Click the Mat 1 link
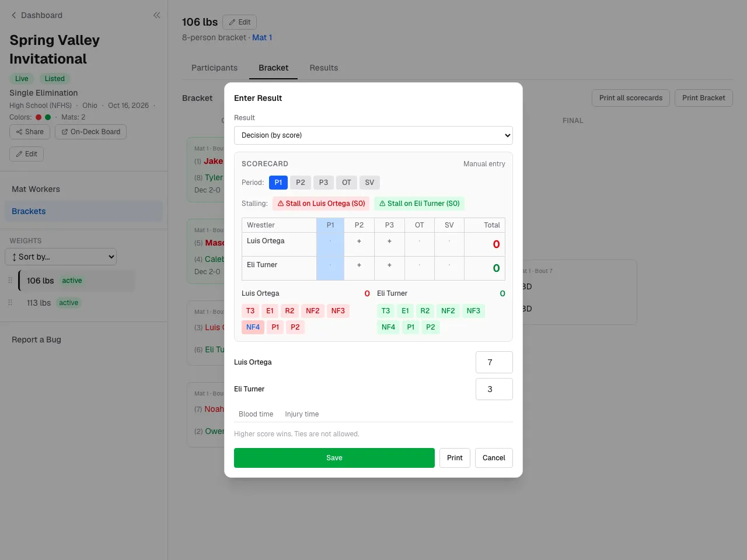This screenshot has width=747, height=560. [x=262, y=37]
